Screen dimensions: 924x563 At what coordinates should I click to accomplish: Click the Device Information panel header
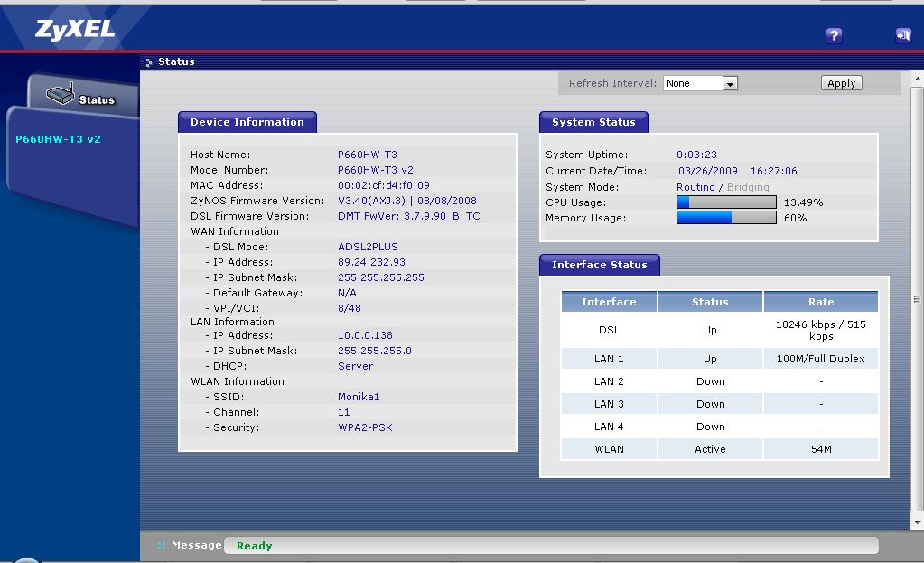click(x=247, y=122)
